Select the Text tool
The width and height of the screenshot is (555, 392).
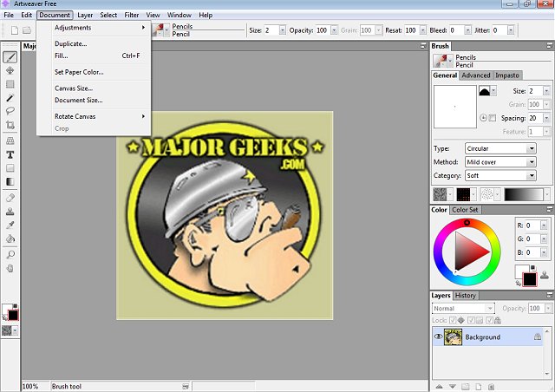click(x=10, y=154)
